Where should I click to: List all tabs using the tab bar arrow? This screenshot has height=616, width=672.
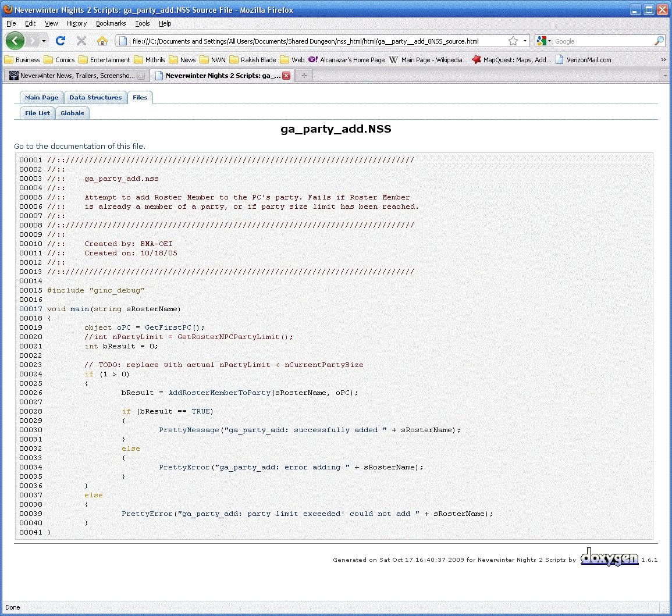(664, 76)
